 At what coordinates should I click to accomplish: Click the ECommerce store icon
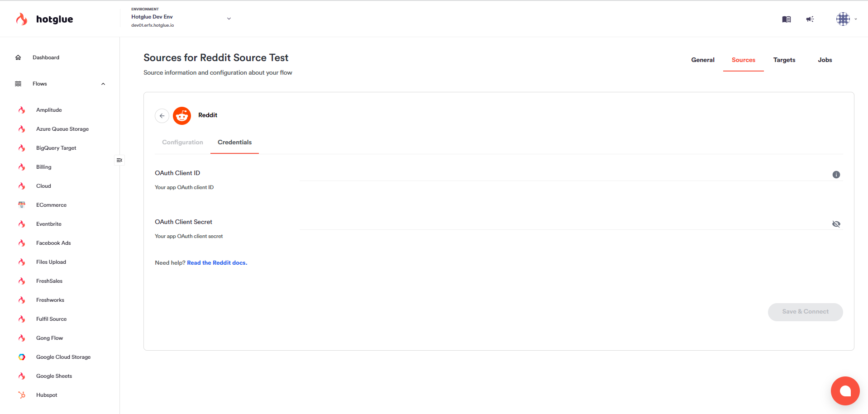(22, 205)
